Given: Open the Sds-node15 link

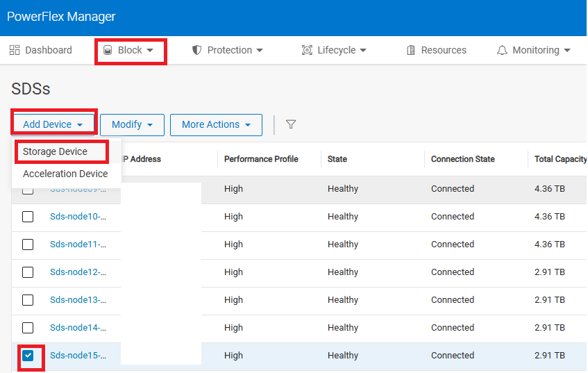Looking at the screenshot, I should (78, 356).
